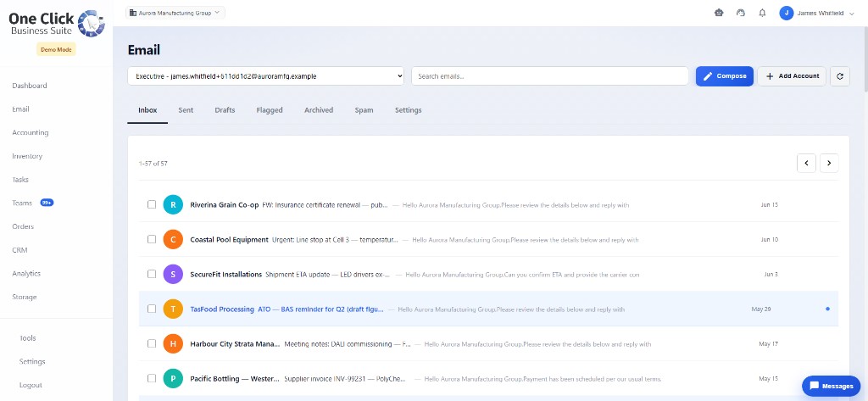
Task: Open the Executive email account selector
Action: coord(266,76)
